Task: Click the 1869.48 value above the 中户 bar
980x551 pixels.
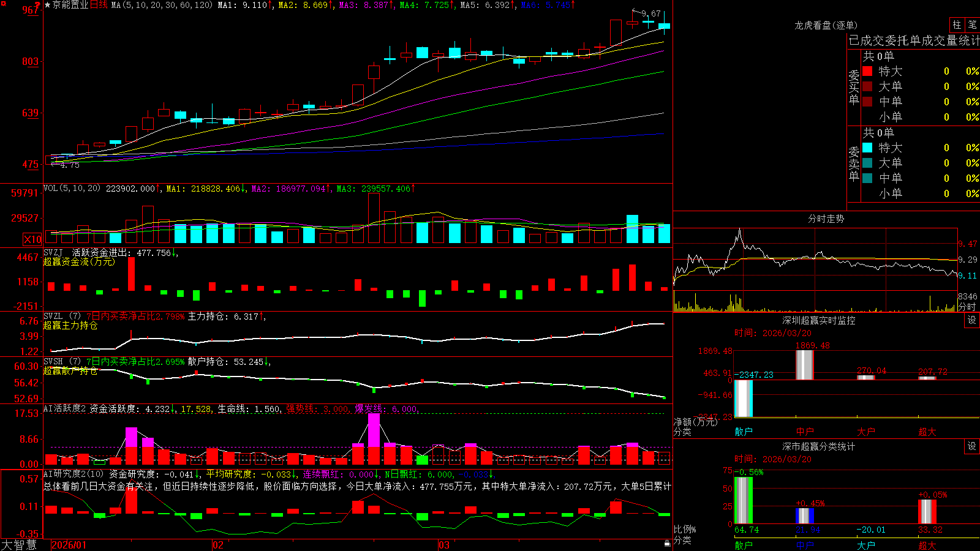Action: [813, 345]
